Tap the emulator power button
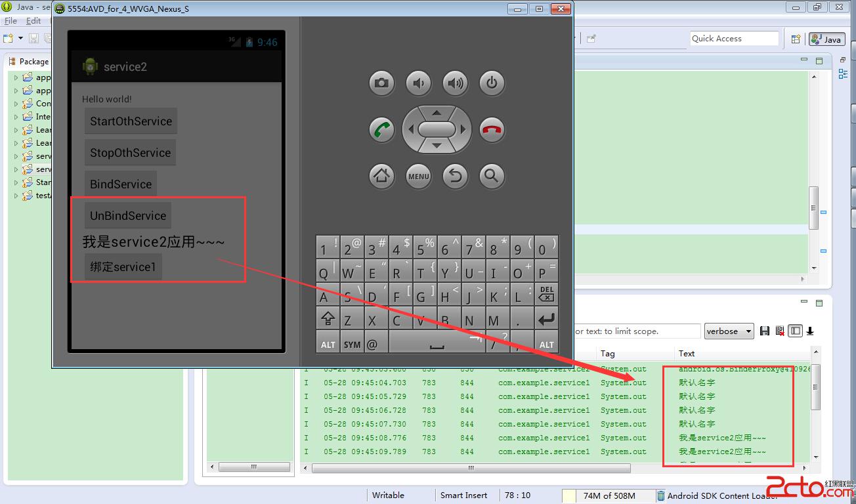The width and height of the screenshot is (856, 504). pos(492,83)
